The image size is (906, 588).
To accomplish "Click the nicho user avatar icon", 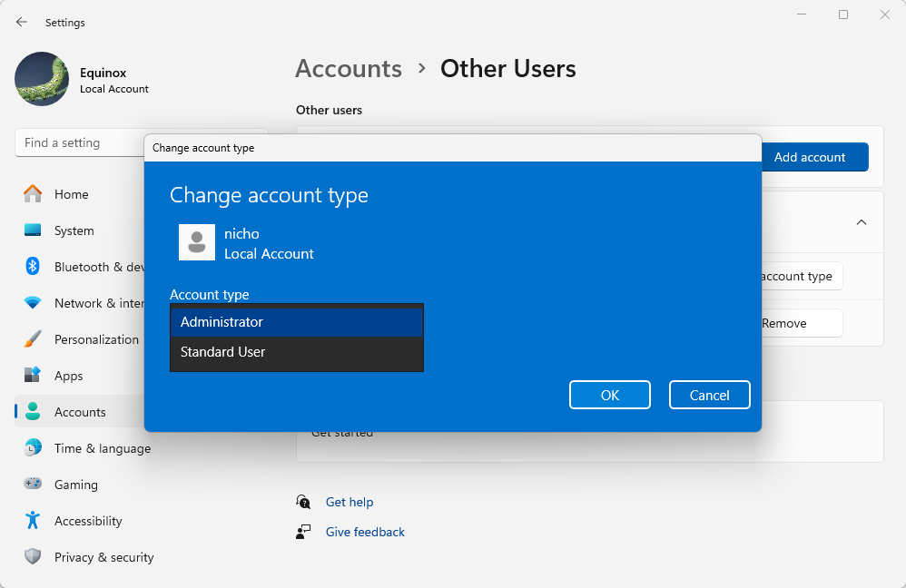I will click(196, 242).
